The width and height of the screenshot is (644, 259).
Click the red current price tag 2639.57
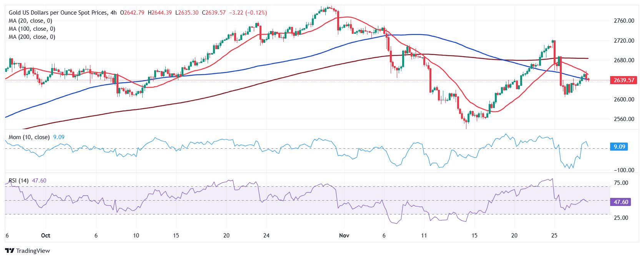pos(623,80)
